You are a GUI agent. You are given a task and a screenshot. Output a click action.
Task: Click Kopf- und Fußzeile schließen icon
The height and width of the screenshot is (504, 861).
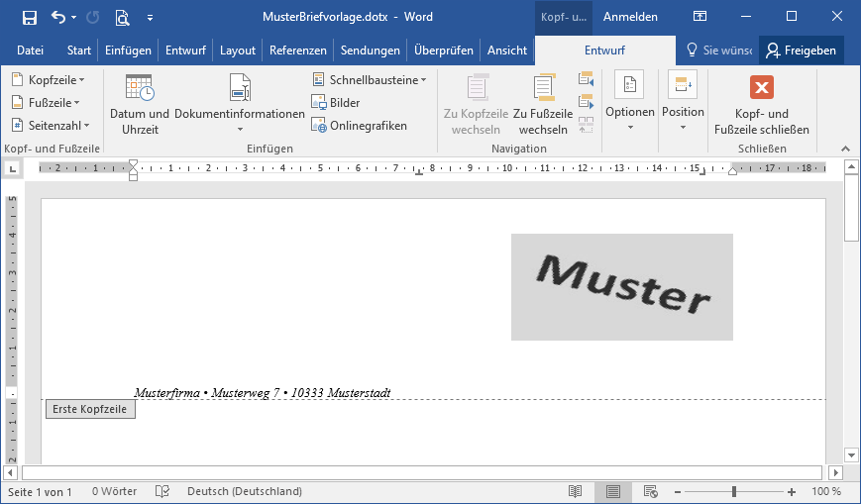761,88
